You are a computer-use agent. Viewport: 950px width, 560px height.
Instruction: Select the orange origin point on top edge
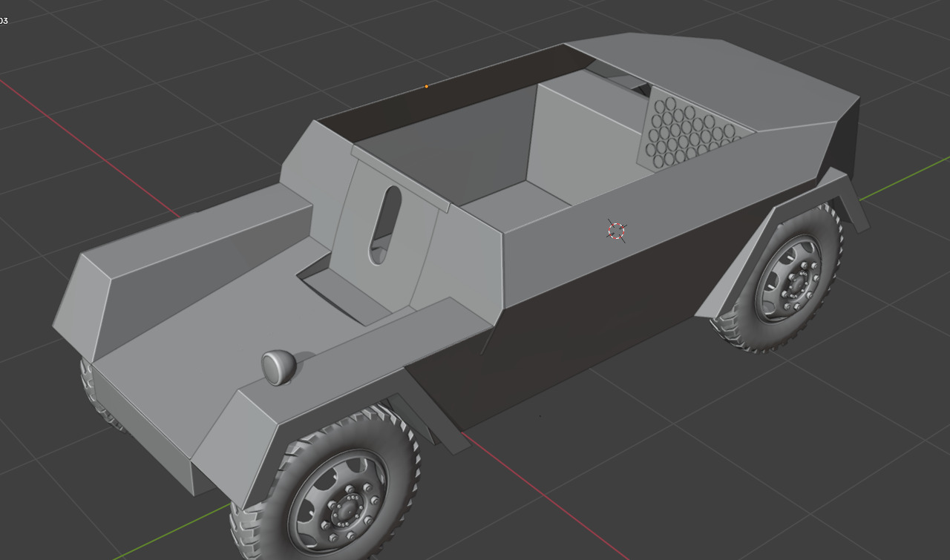426,87
